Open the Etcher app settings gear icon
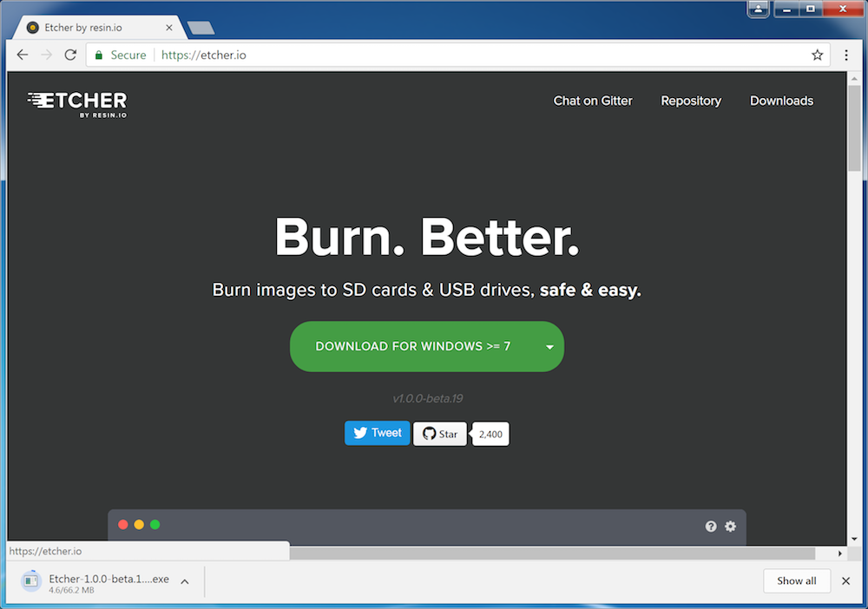 (730, 527)
